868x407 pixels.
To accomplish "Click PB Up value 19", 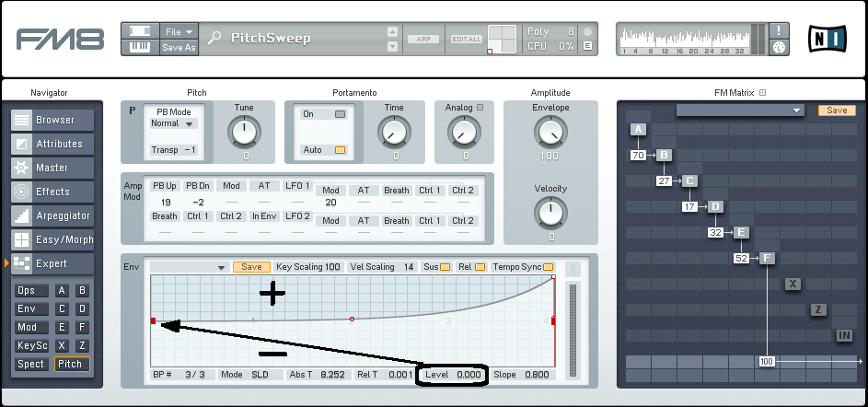I will (x=166, y=202).
